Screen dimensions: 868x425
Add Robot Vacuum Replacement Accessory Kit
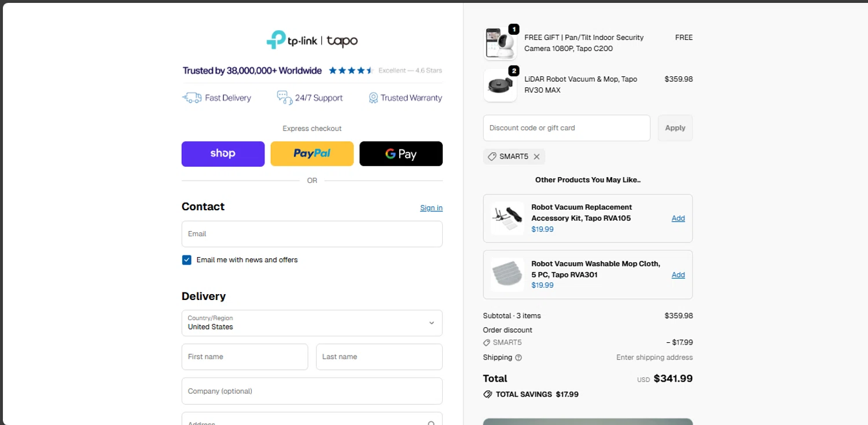pyautogui.click(x=678, y=218)
